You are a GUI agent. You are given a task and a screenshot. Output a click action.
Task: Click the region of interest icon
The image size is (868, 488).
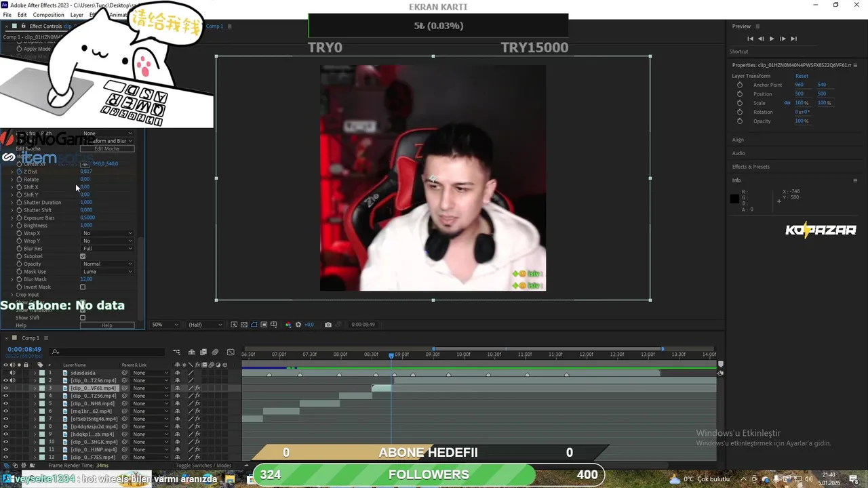(x=264, y=325)
